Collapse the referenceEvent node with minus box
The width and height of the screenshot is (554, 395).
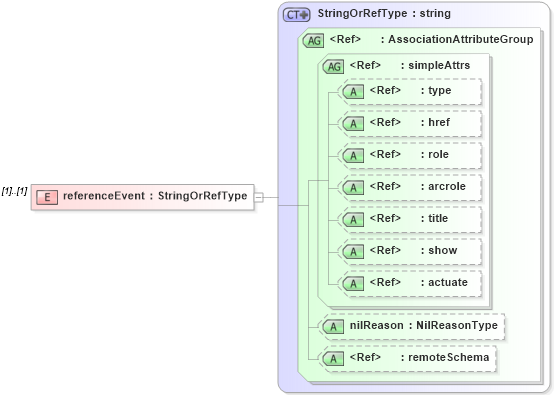[259, 197]
